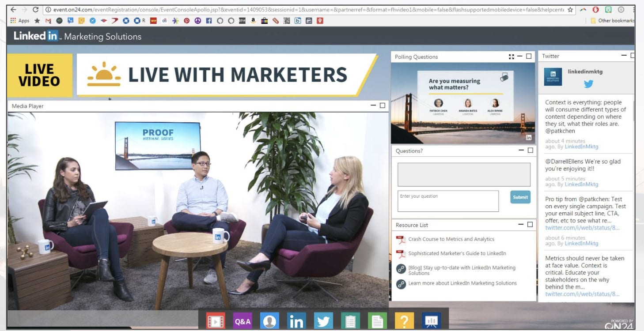Image resolution: width=644 pixels, height=331 pixels.
Task: Click the Polling Questions panel title
Action: pyautogui.click(x=416, y=57)
